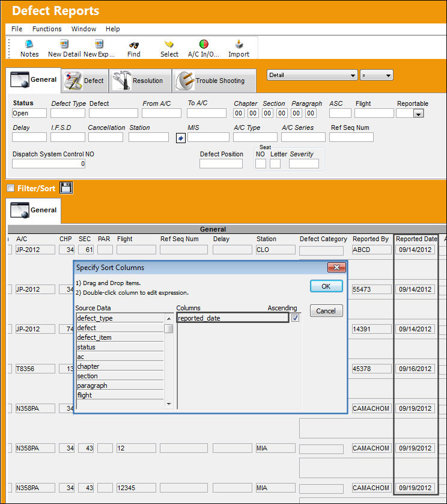447x504 pixels.
Task: Click the save disk icon beside Filter/Sort
Action: (66, 188)
